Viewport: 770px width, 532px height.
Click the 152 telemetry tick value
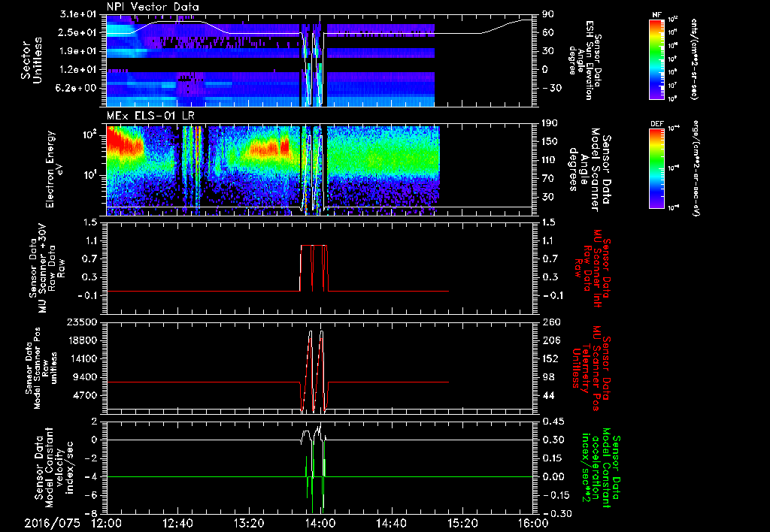point(551,358)
